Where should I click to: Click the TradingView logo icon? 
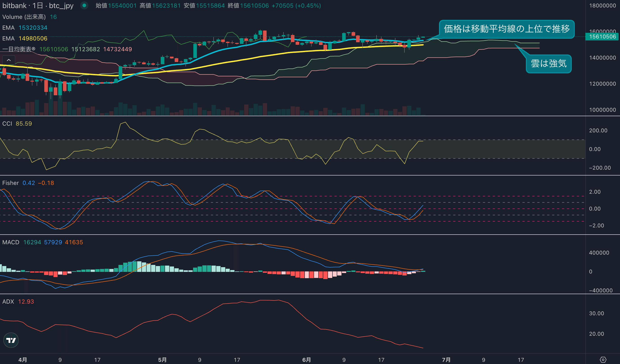11,340
